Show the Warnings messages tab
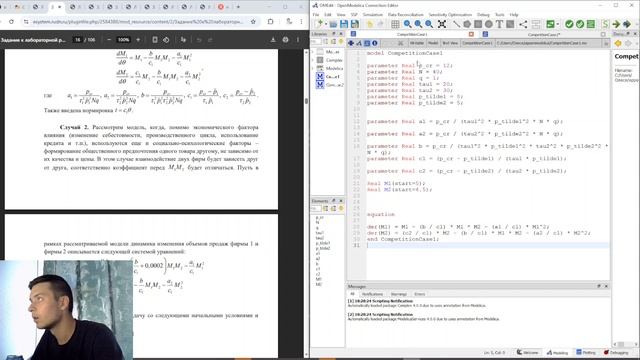 pos(399,294)
